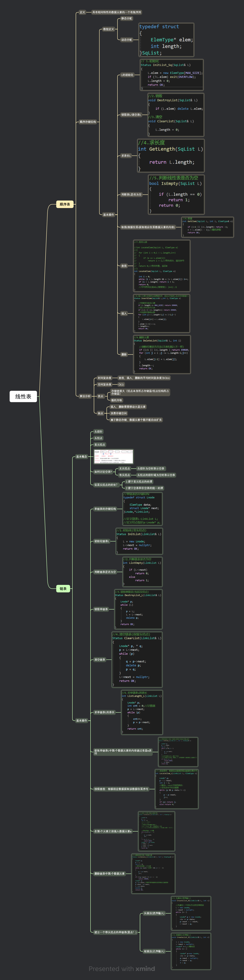Screen dimensions: 244x980
Task: Click the 取值(根据位置i获取相应位置数据元素的内容) node
Action: point(148,227)
